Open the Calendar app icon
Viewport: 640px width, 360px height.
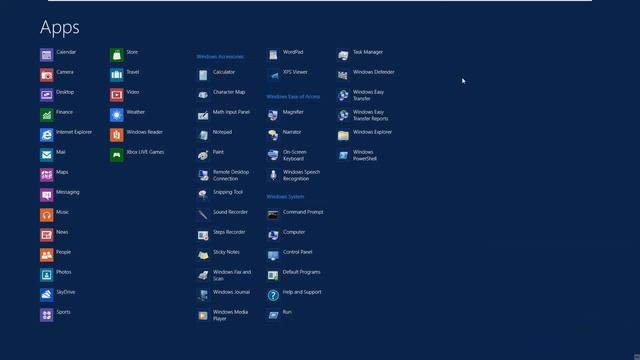pos(47,55)
